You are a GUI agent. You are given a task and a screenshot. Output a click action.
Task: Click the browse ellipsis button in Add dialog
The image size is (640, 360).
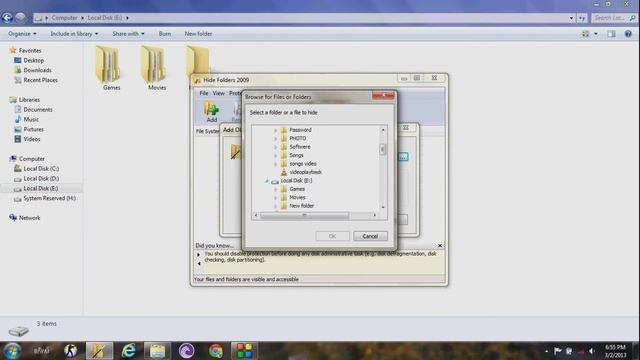point(403,157)
